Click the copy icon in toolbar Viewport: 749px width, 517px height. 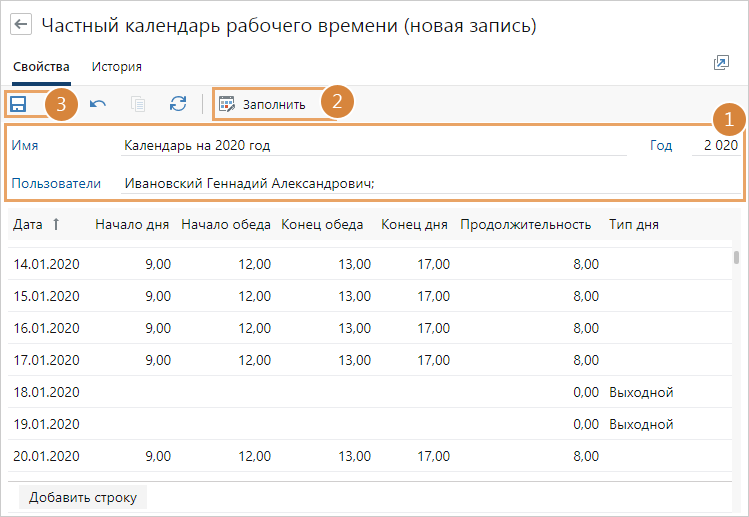tap(138, 103)
